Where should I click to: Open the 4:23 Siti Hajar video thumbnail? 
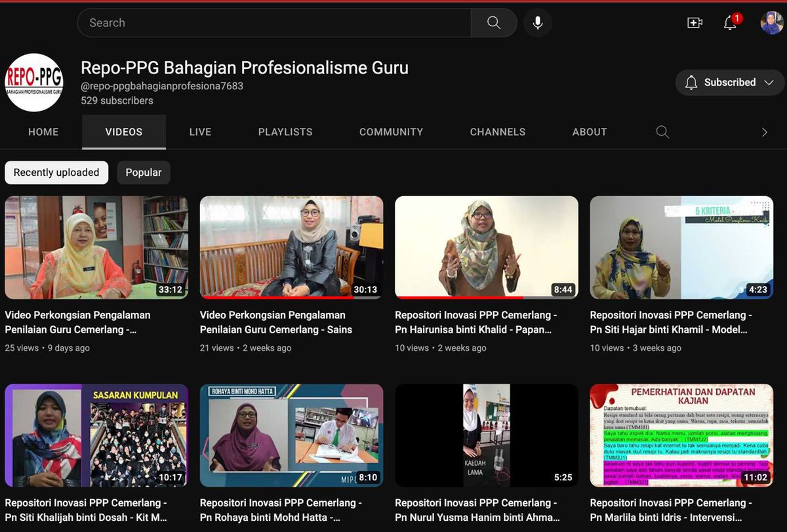681,247
